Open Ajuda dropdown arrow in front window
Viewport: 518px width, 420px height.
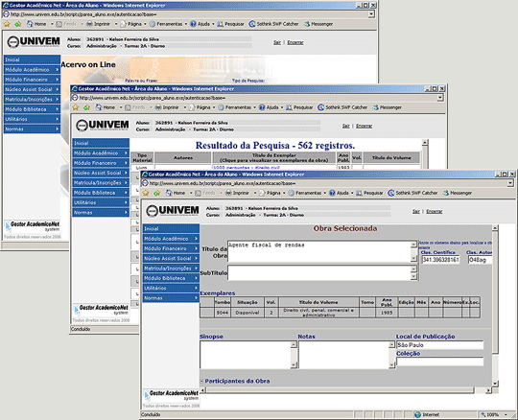pos(352,193)
